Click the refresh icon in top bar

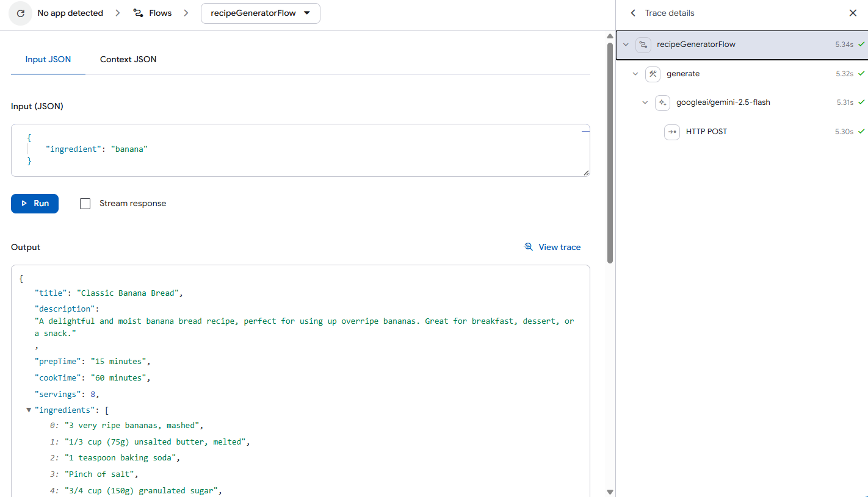click(20, 13)
